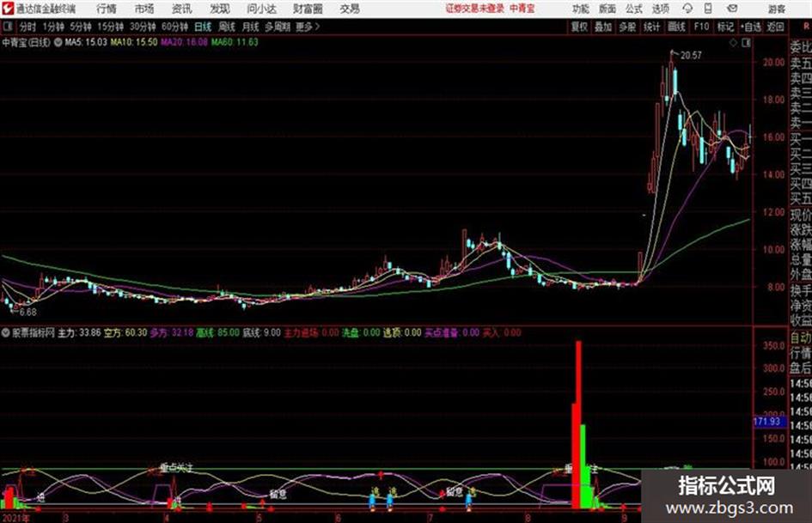Open the 版面 menu
The width and height of the screenshot is (812, 523).
[x=607, y=9]
